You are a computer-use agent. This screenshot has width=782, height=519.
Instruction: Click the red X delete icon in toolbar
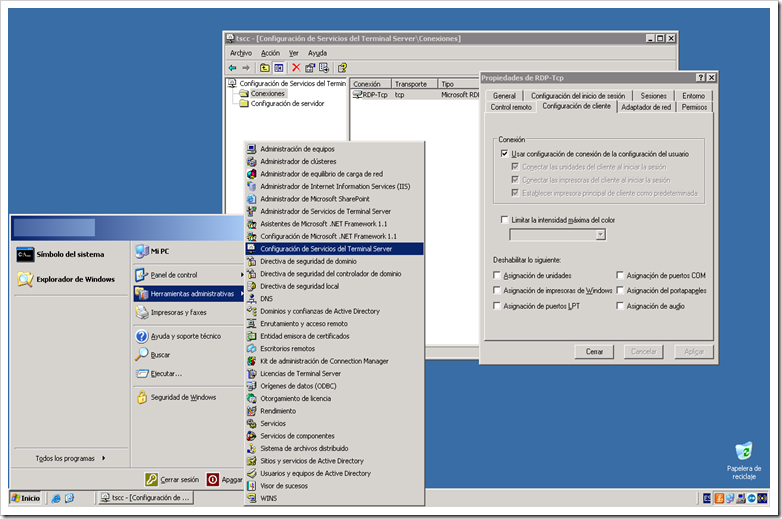point(296,68)
